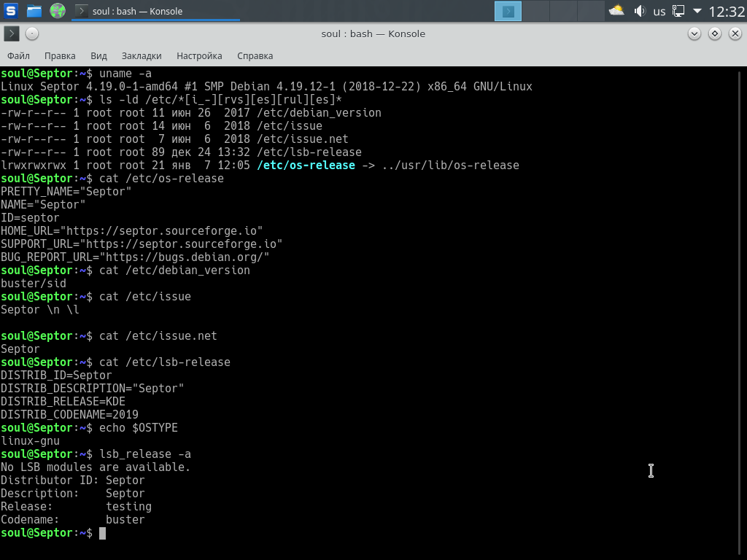
Task: Click the Linux Septor 4.19.0-1-amd64 output line
Action: (x=266, y=87)
